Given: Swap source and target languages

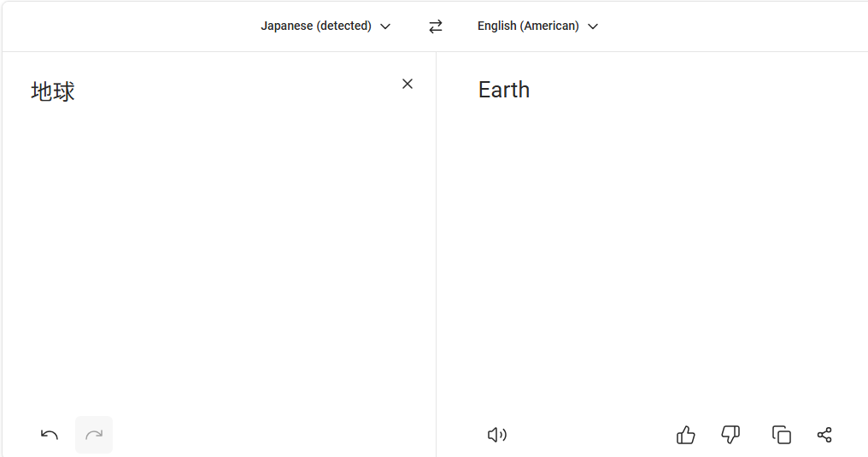Looking at the screenshot, I should (x=436, y=26).
